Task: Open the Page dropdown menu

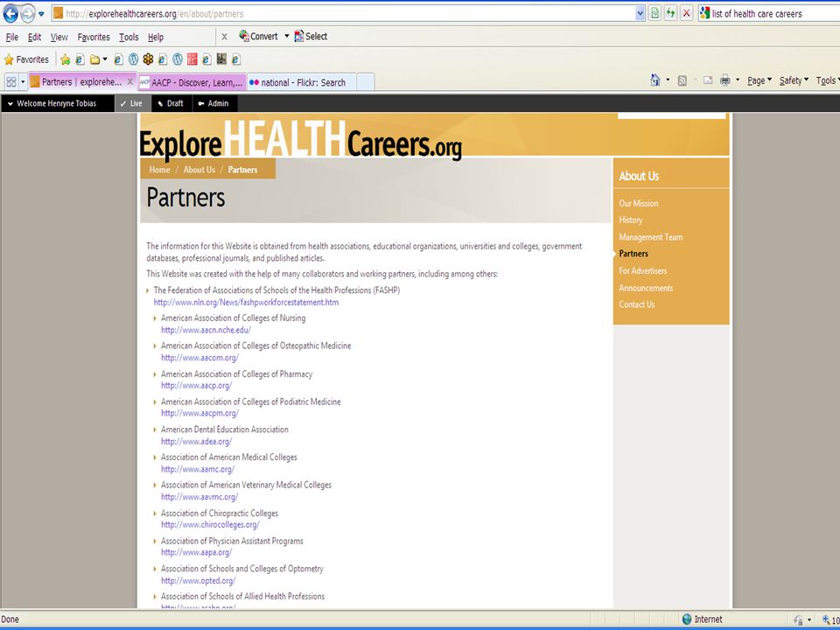Action: (x=759, y=80)
